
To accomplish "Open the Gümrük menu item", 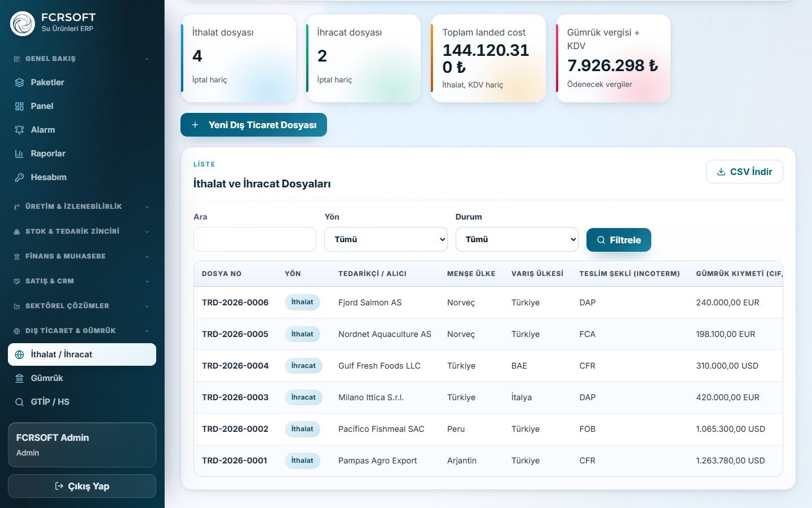I will [82, 378].
